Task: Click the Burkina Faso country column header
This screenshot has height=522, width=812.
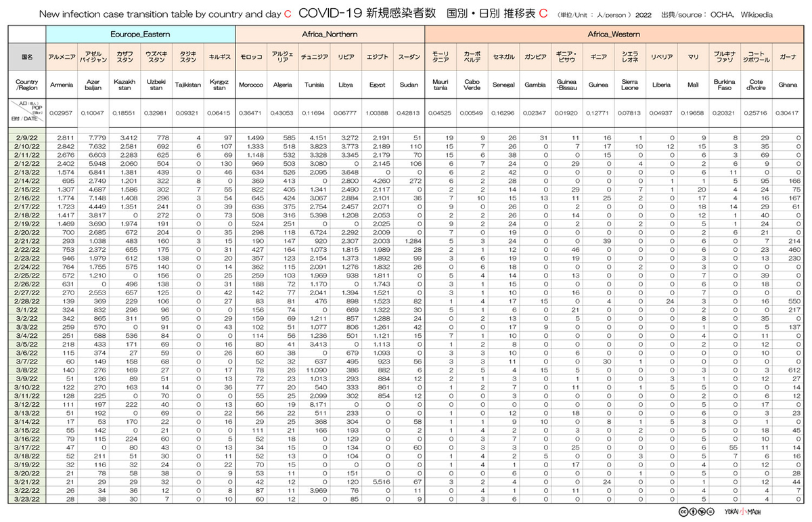Action: (x=724, y=85)
